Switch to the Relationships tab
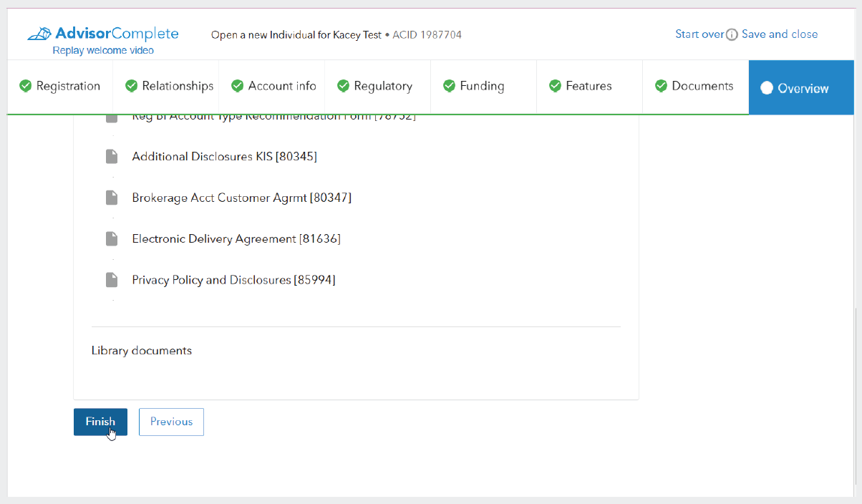862x504 pixels. click(x=177, y=86)
